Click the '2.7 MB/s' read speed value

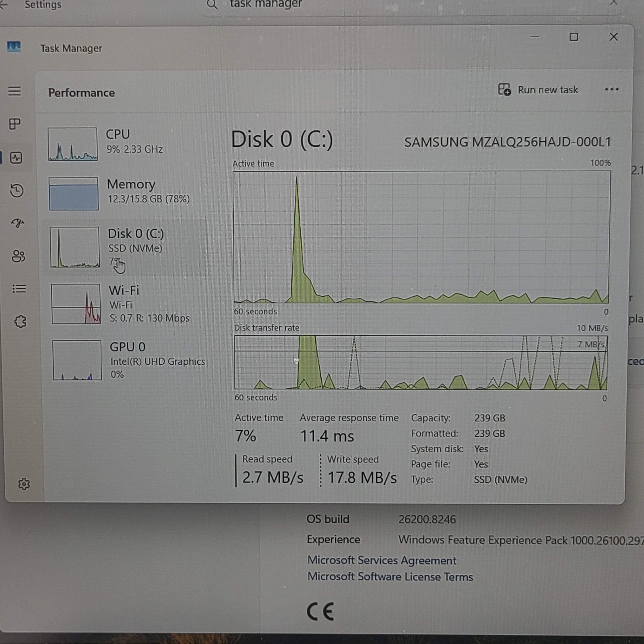pos(272,477)
